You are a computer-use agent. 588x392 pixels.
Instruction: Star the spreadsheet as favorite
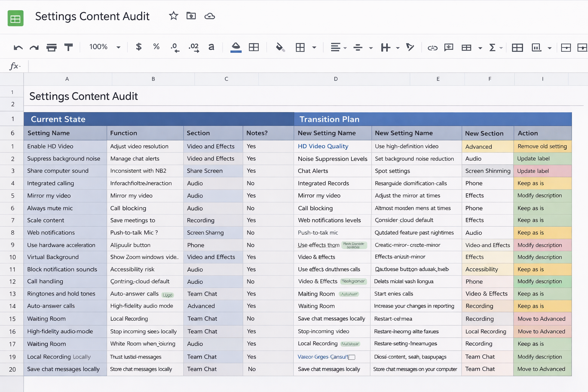pos(173,16)
